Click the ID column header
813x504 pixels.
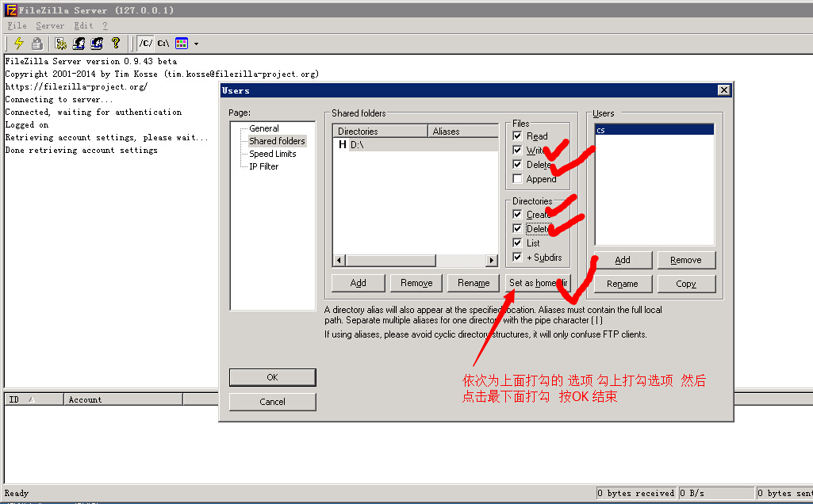33,399
